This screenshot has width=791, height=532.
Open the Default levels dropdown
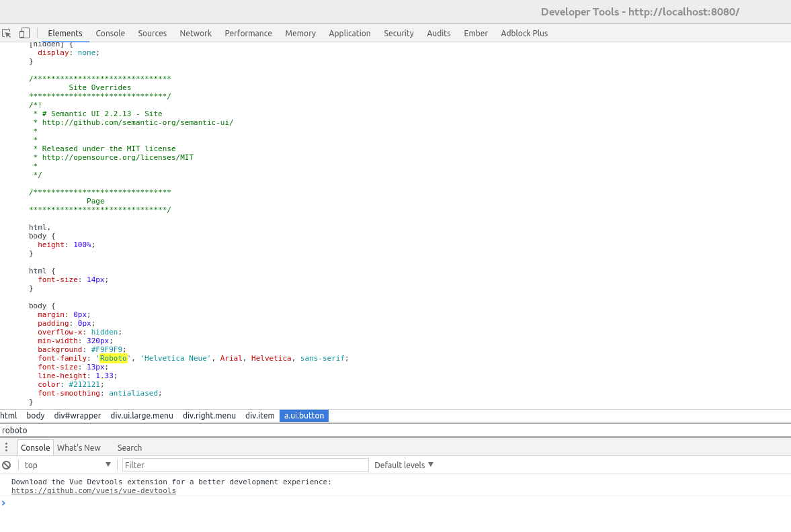404,465
